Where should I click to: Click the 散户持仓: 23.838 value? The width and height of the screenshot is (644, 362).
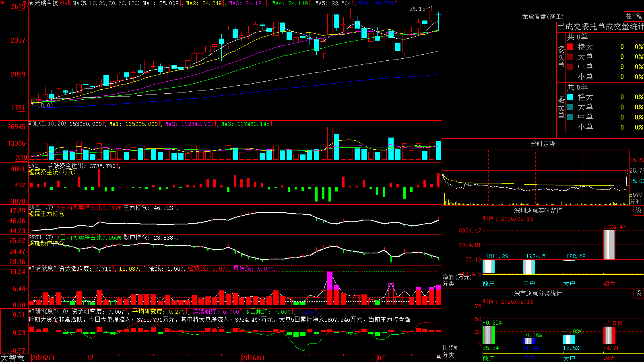tap(148, 238)
